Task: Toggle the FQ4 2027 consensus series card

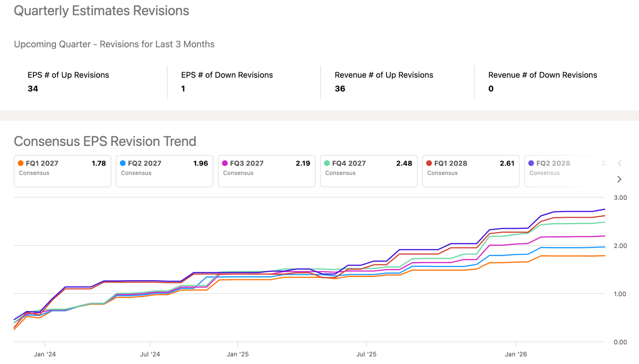Action: coord(368,171)
